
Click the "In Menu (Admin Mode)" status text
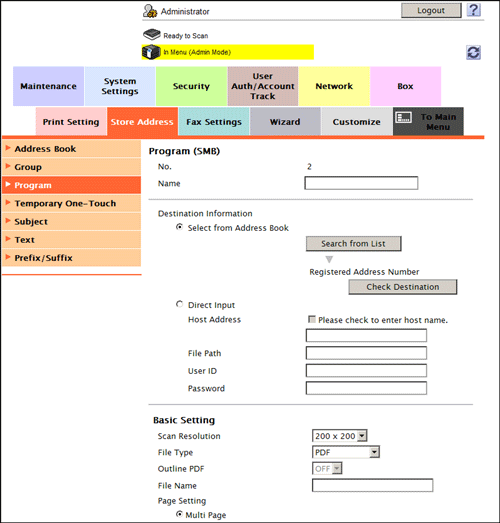(x=197, y=52)
